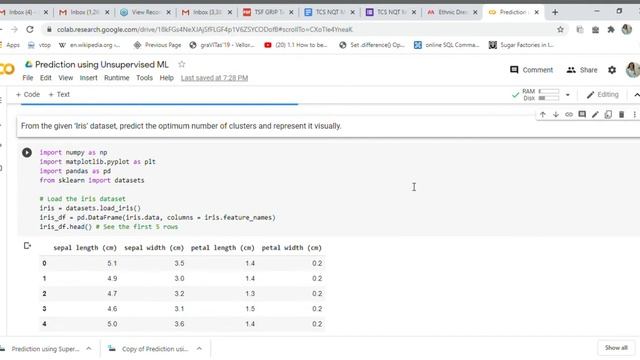Close the Prediction tab
Viewport: 640px width, 360px height.
pyautogui.click(x=536, y=12)
